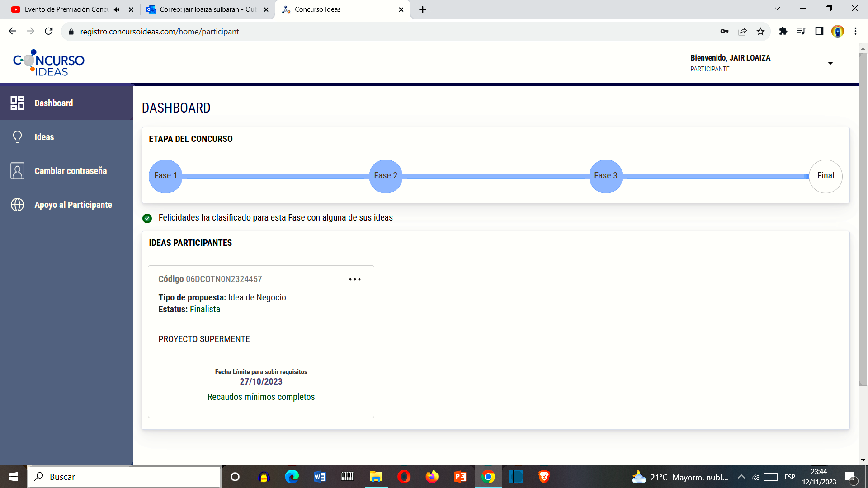Open the Windows Start menu

[14, 477]
